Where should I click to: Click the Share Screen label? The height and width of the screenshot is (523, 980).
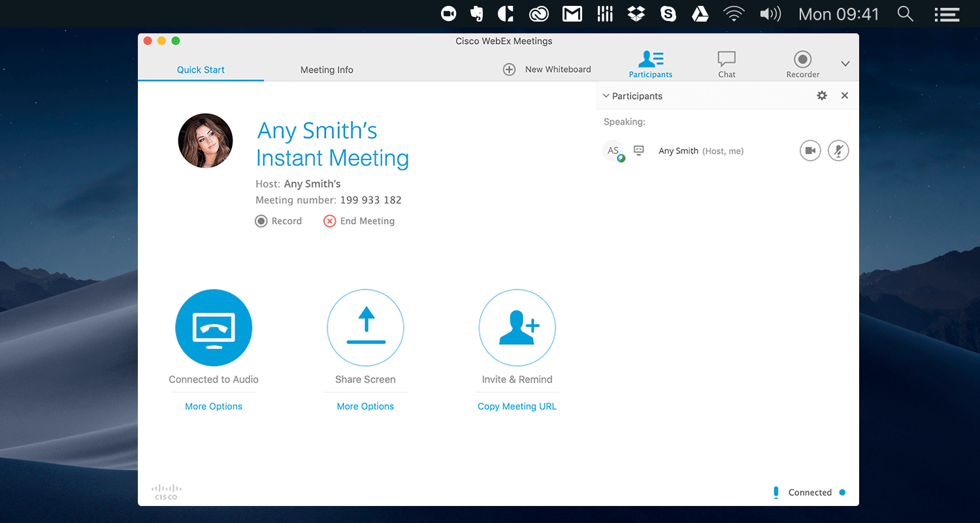click(365, 379)
